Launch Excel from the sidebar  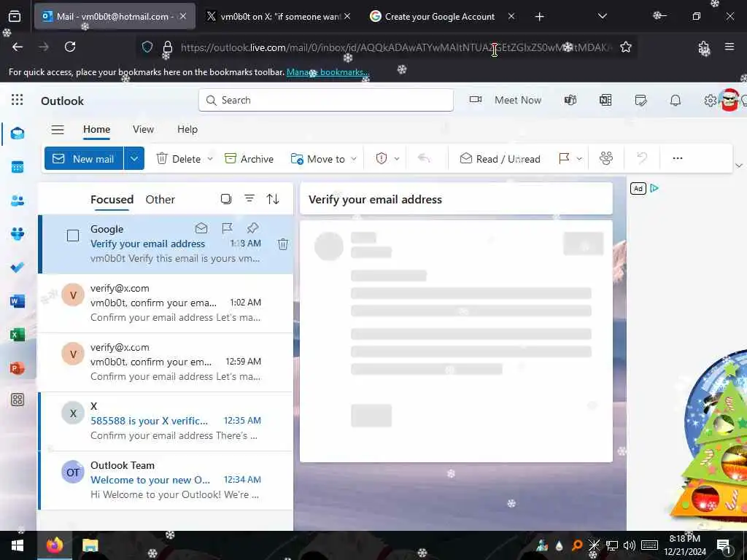point(18,335)
